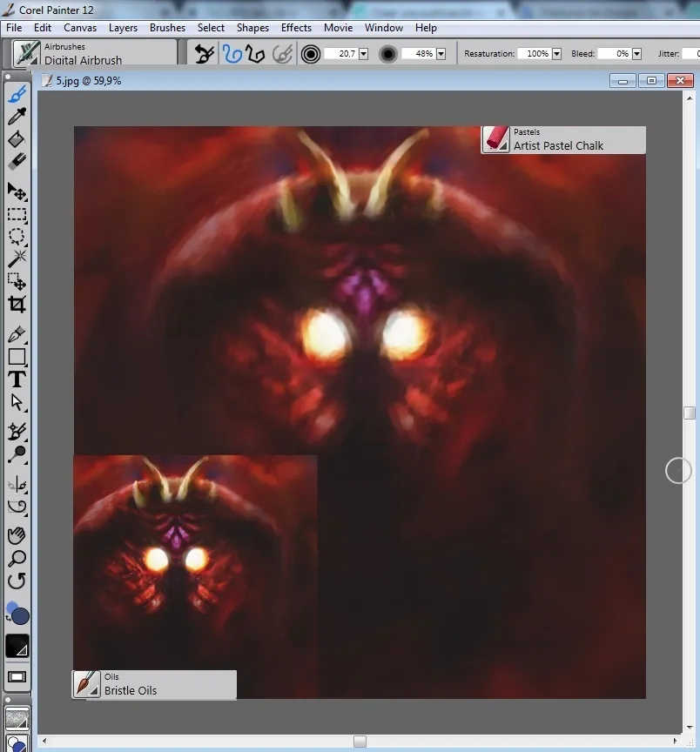Select the Rectangular Selection tool

[x=17, y=214]
